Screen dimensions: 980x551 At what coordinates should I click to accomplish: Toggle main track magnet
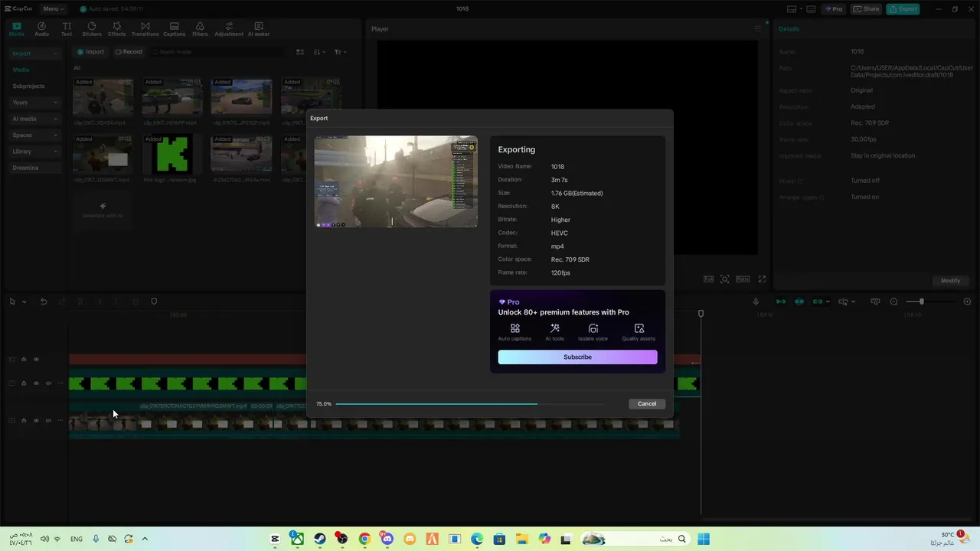click(x=781, y=302)
